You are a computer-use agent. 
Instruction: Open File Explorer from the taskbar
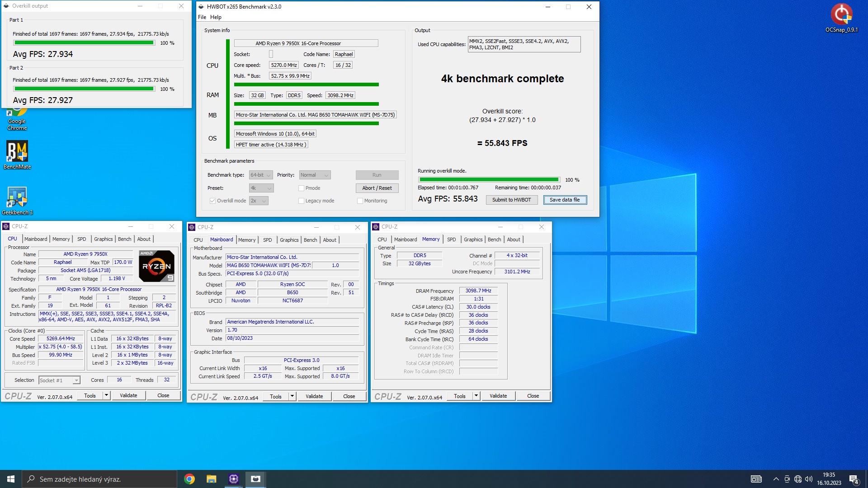tap(211, 479)
